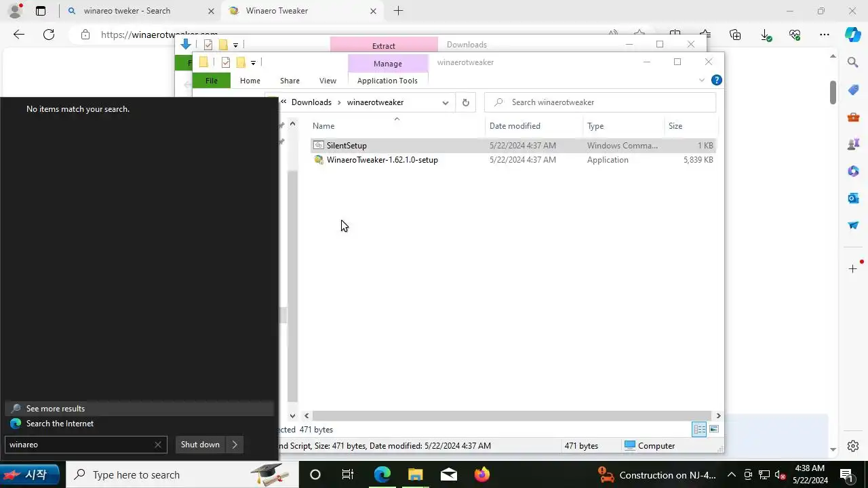Open notification center on the taskbar
This screenshot has width=868, height=488.
click(847, 474)
